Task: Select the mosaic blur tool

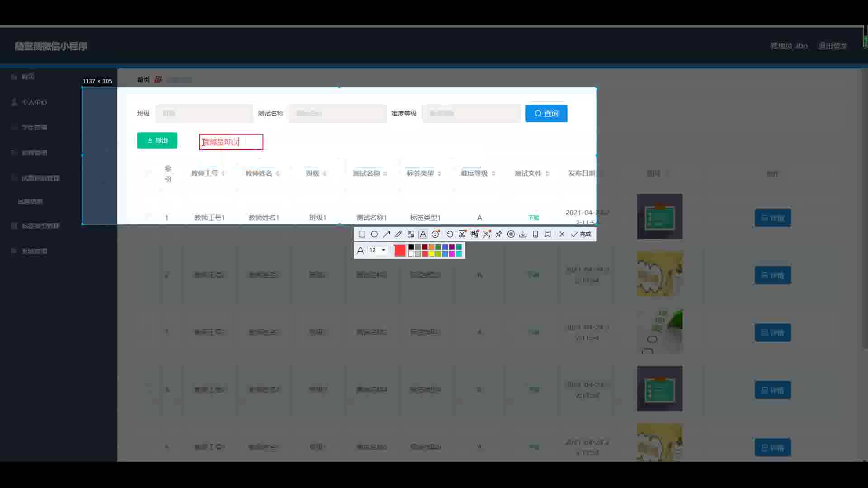Action: click(x=410, y=234)
